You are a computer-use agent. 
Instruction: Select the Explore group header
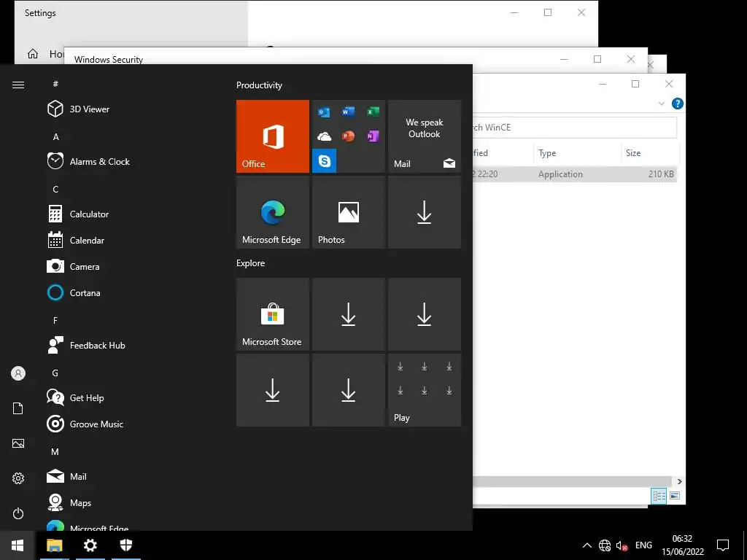(251, 262)
